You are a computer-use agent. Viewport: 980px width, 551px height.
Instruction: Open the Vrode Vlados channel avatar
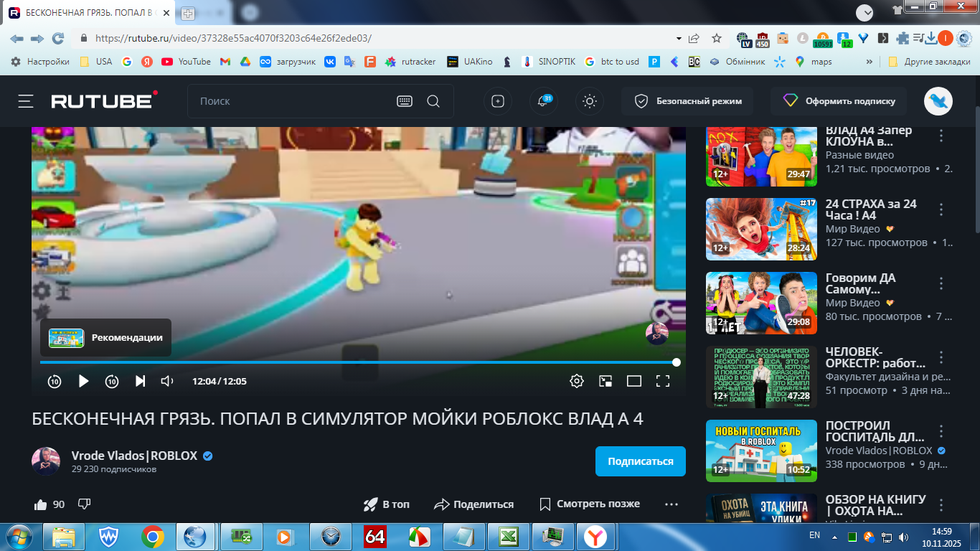[46, 461]
